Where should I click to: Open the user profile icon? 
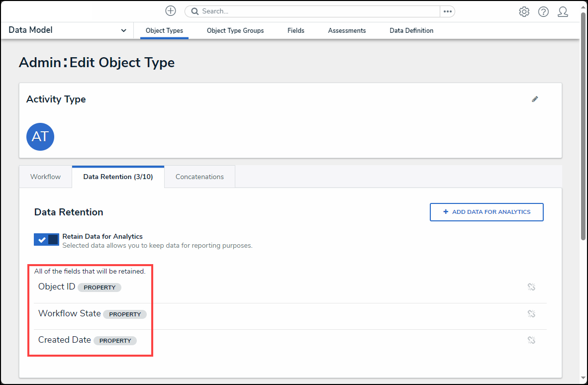(563, 11)
